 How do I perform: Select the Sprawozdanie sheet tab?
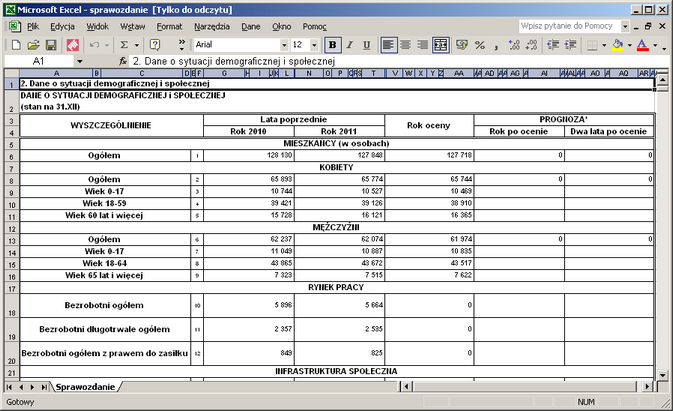point(85,386)
